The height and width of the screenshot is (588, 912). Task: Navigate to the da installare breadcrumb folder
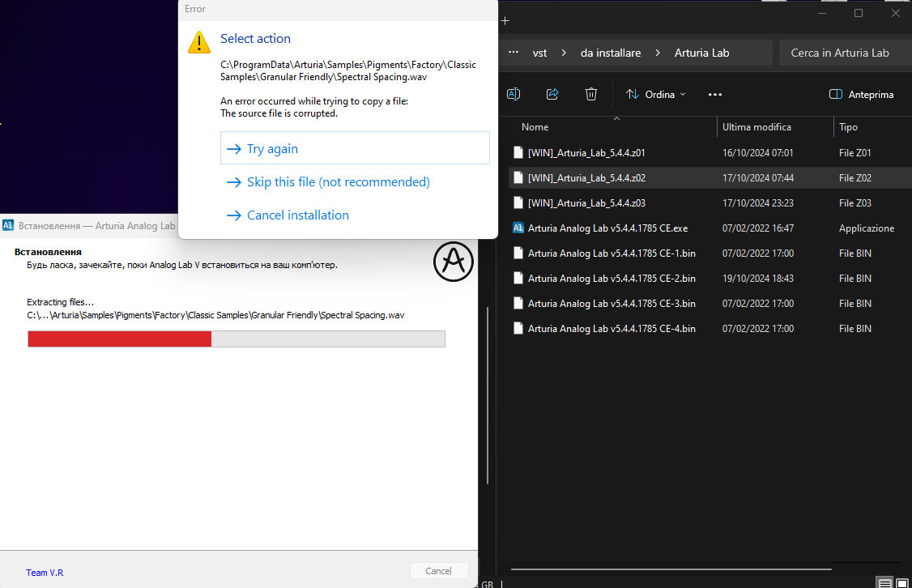[611, 53]
